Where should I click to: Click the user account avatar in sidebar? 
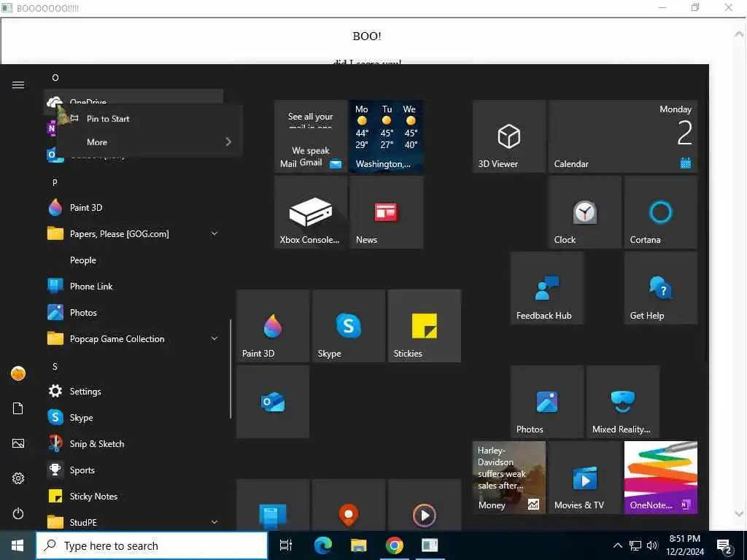[18, 373]
